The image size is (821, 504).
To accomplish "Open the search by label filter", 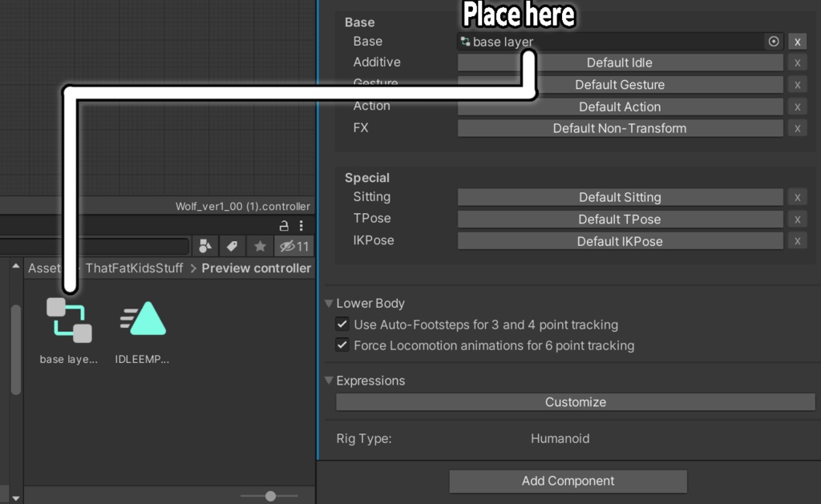I will tap(231, 246).
